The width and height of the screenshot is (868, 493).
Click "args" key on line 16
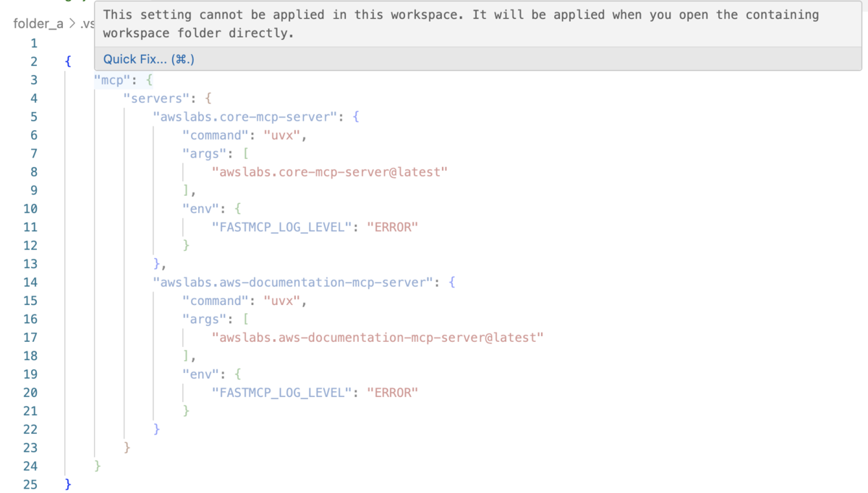point(205,319)
